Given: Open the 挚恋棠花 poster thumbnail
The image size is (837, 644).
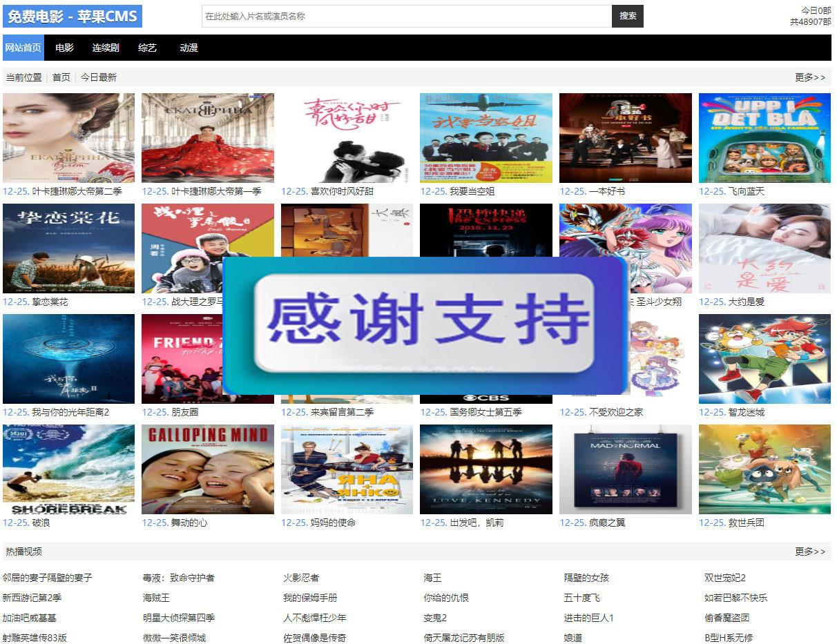Looking at the screenshot, I should 69,248.
